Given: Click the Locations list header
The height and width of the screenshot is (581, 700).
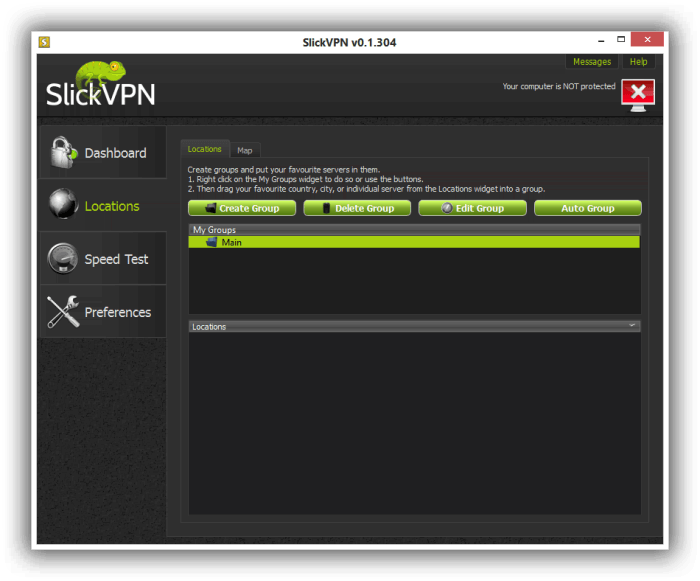Looking at the screenshot, I should coord(414,326).
